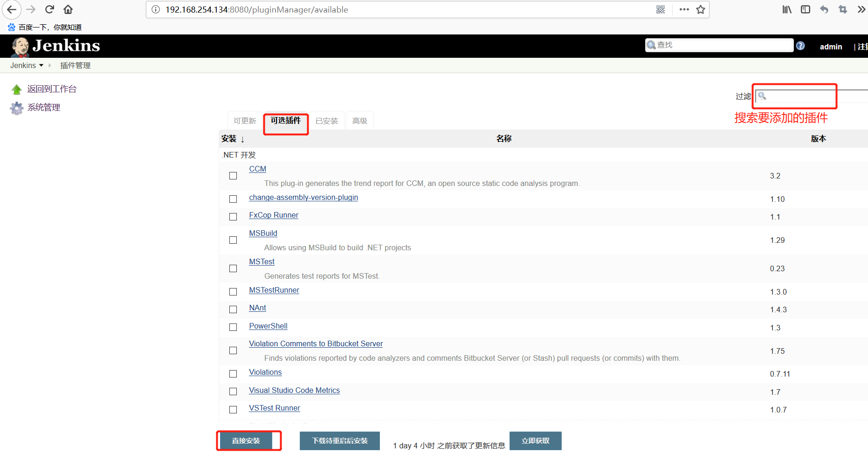The height and width of the screenshot is (453, 868).
Task: Switch to the 高级 tab
Action: pos(360,121)
